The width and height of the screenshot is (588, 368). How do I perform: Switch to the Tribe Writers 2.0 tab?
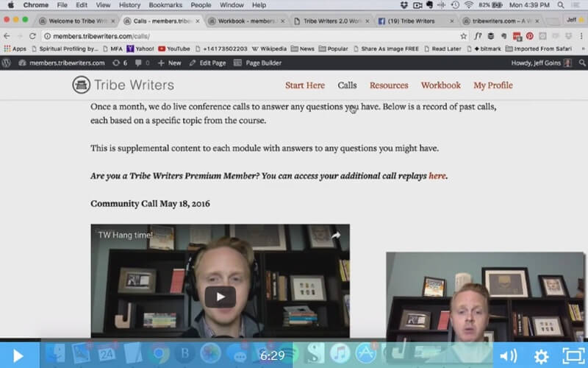coord(332,21)
